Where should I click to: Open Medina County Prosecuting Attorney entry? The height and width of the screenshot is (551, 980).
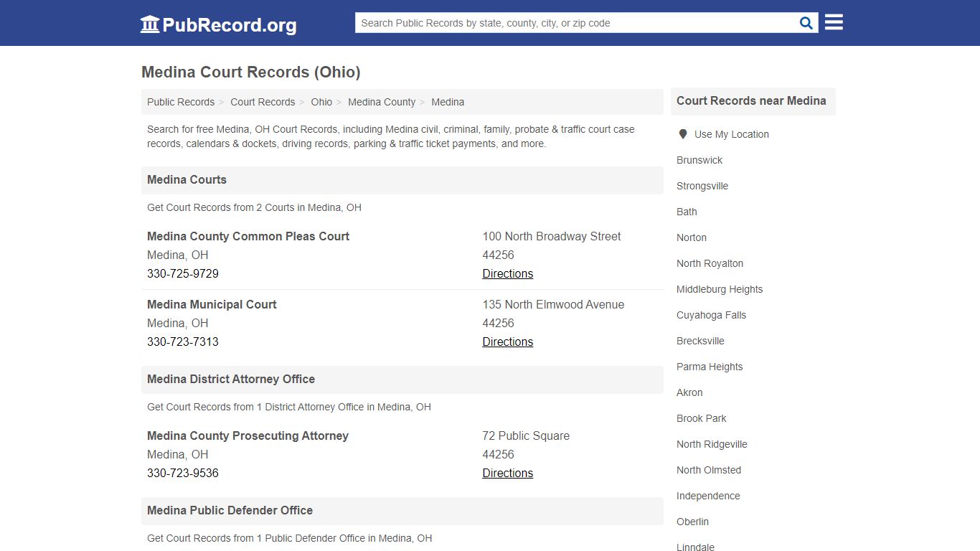click(248, 435)
